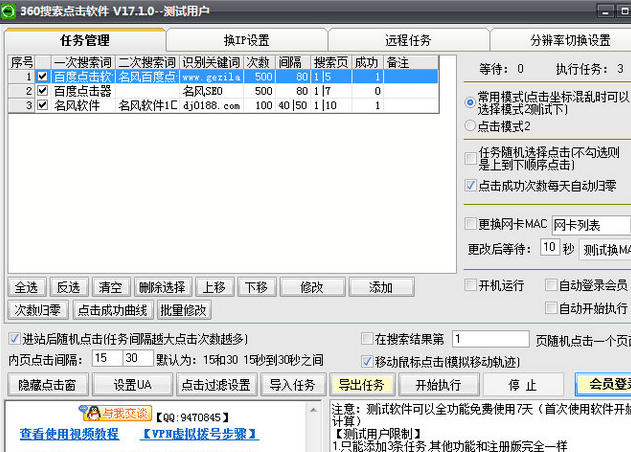Toggle 进站后随机点击 checkbox
Screen dimensions: 631x452
(14, 338)
